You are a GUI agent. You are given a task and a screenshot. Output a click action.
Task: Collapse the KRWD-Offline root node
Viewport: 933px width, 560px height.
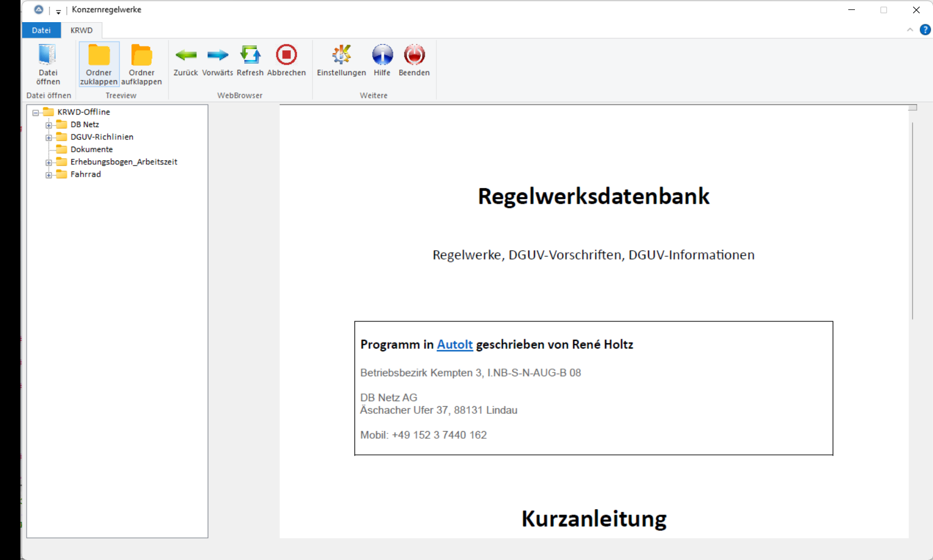tap(35, 112)
